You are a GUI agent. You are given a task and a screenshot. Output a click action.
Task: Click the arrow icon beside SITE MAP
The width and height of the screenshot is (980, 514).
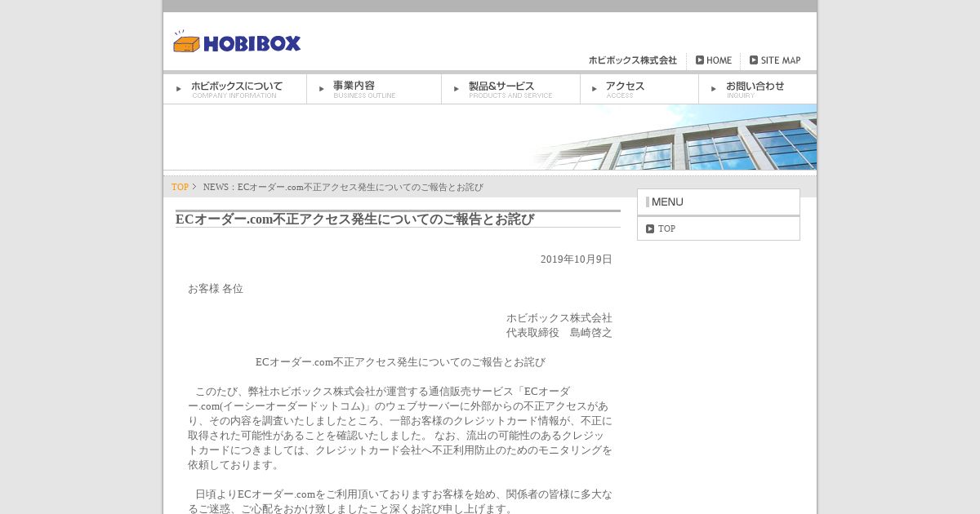pyautogui.click(x=754, y=60)
